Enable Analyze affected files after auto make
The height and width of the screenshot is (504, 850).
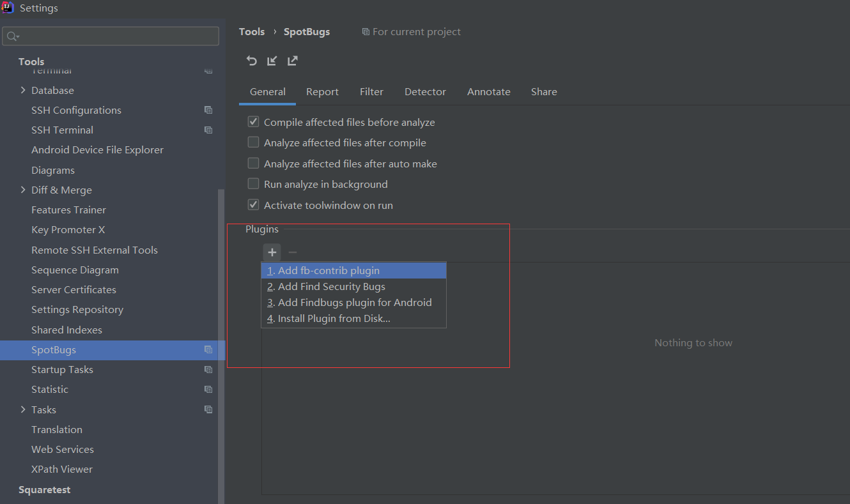tap(254, 164)
